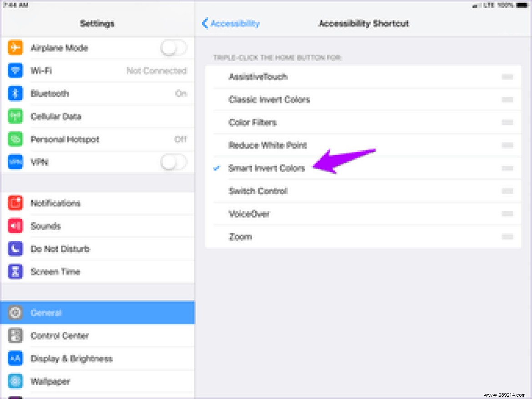The width and height of the screenshot is (532, 399).
Task: Open Cellular Data using its green icon
Action: click(16, 116)
